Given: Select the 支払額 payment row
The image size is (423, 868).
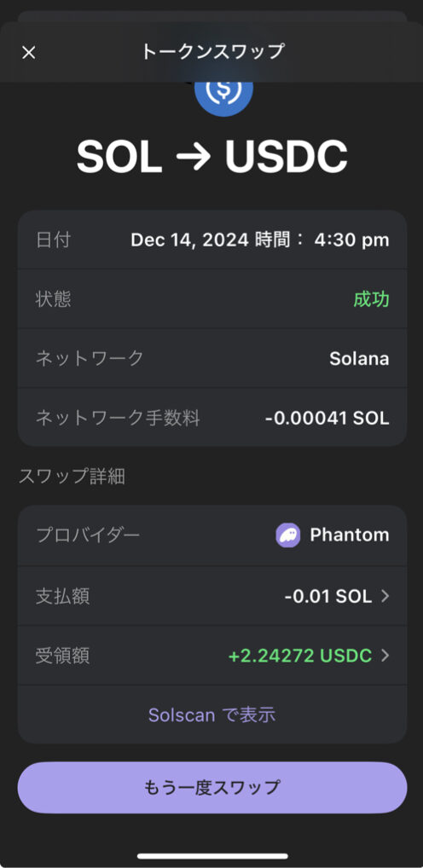Looking at the screenshot, I should 212,596.
